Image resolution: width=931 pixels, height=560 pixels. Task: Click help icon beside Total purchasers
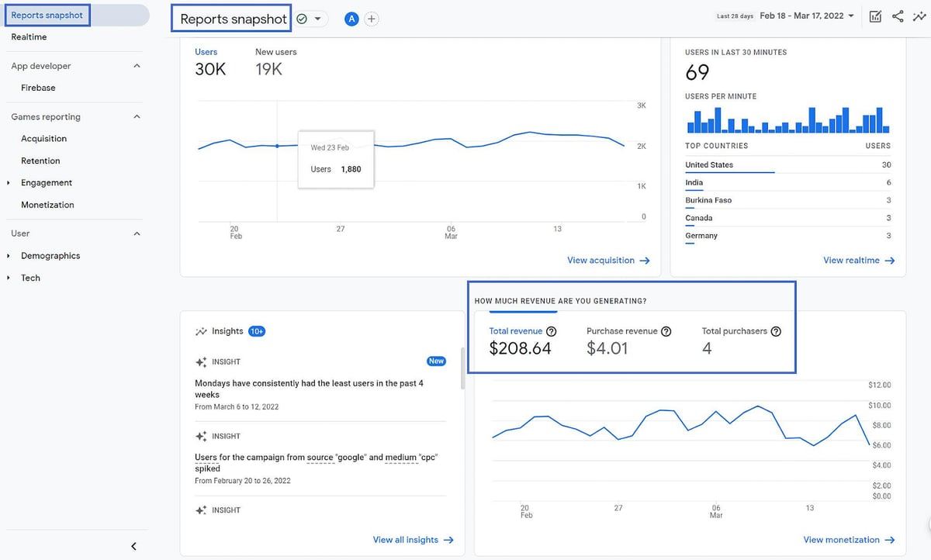(776, 331)
